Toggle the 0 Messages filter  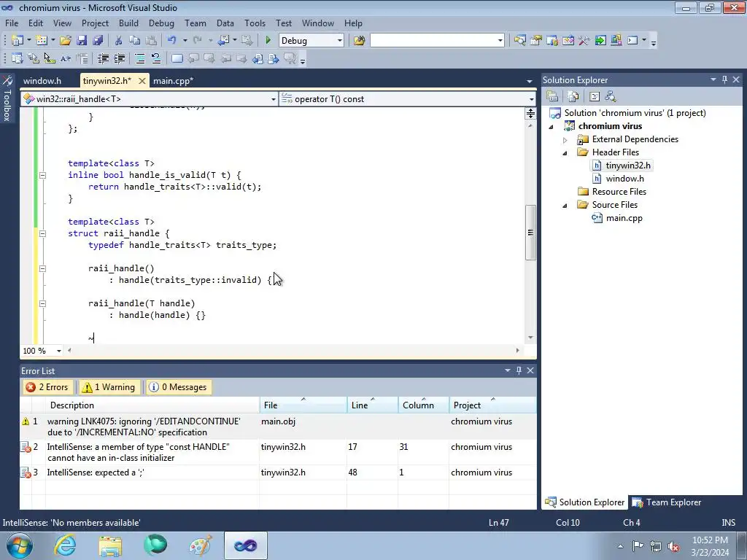(x=178, y=387)
